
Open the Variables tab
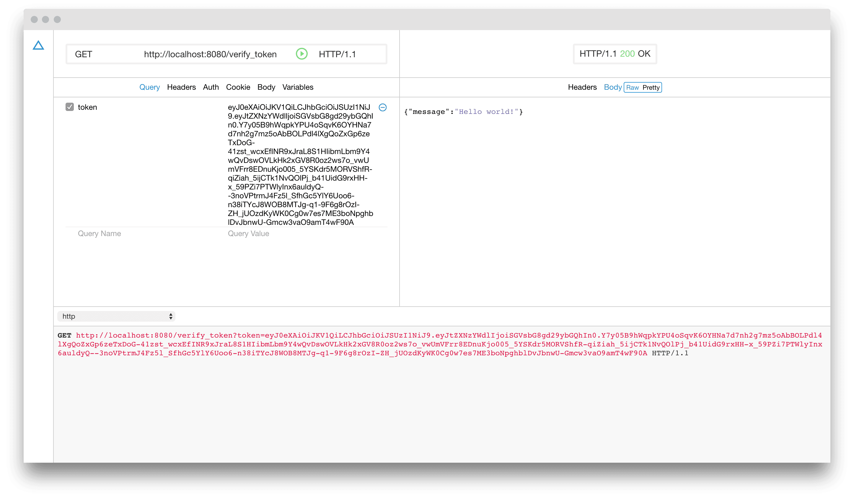pyautogui.click(x=298, y=87)
